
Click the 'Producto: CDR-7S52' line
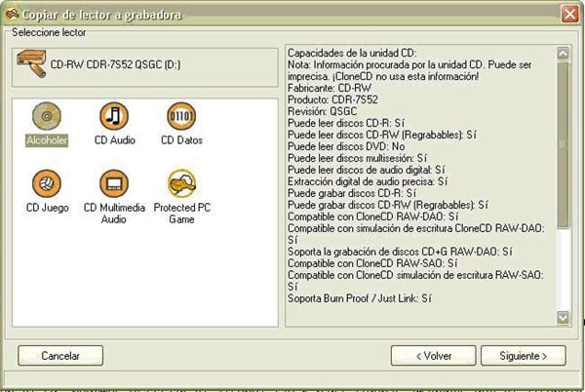tap(332, 99)
